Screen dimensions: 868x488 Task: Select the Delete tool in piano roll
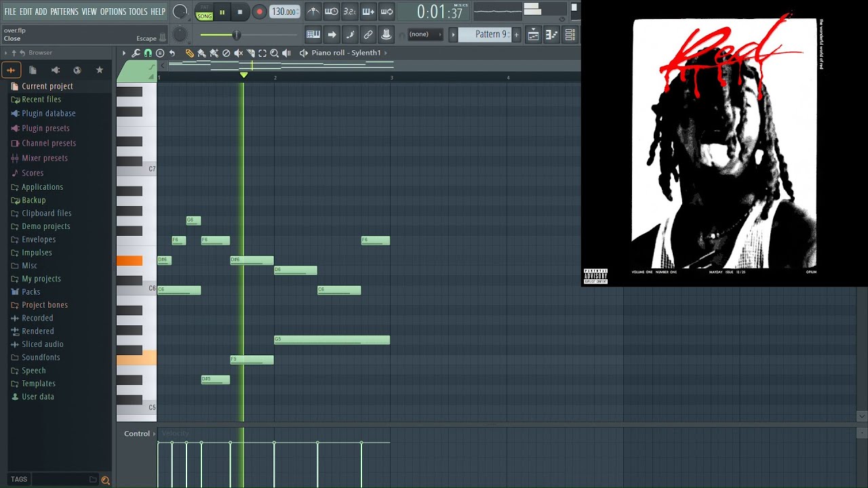[226, 53]
